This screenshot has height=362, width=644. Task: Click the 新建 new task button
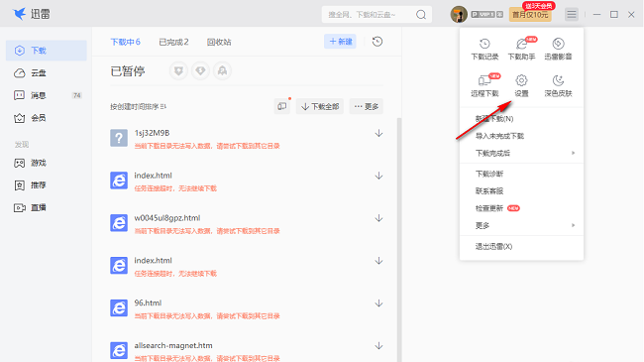coord(340,42)
